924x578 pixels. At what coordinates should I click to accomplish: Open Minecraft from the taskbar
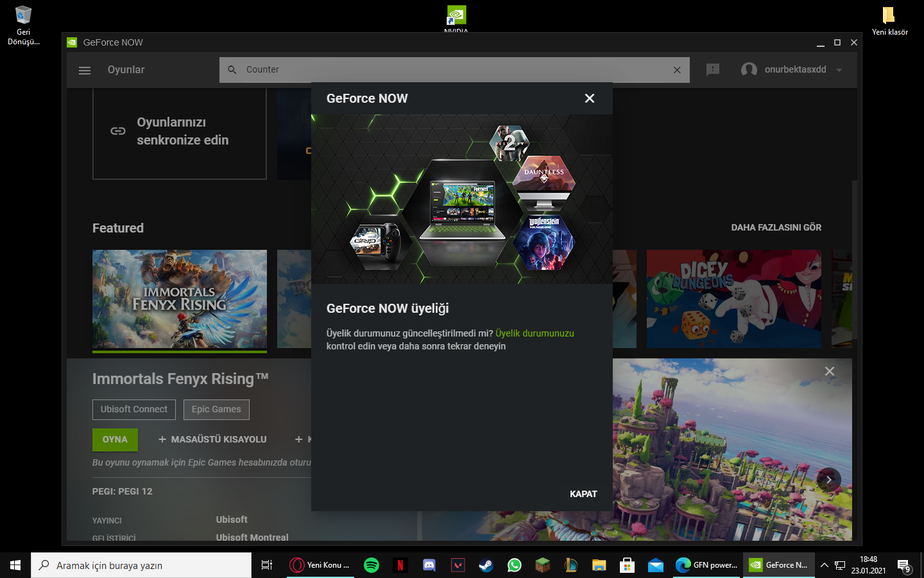pyautogui.click(x=543, y=565)
